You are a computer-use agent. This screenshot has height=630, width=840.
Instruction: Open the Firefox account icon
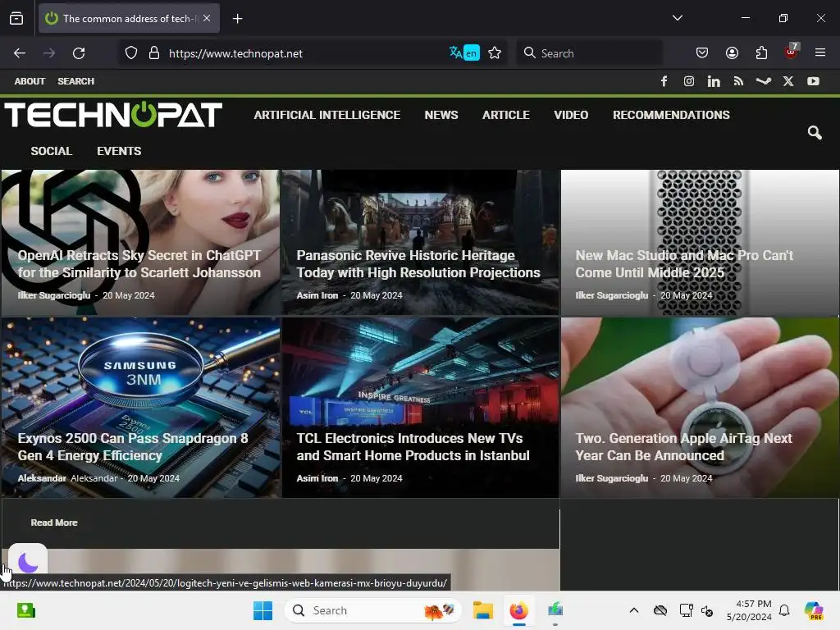coord(732,52)
